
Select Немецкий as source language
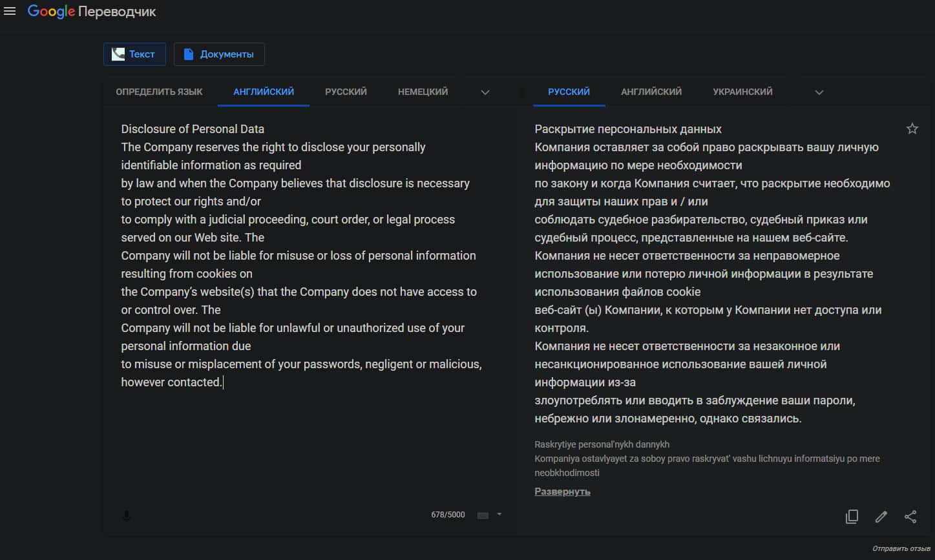[423, 92]
